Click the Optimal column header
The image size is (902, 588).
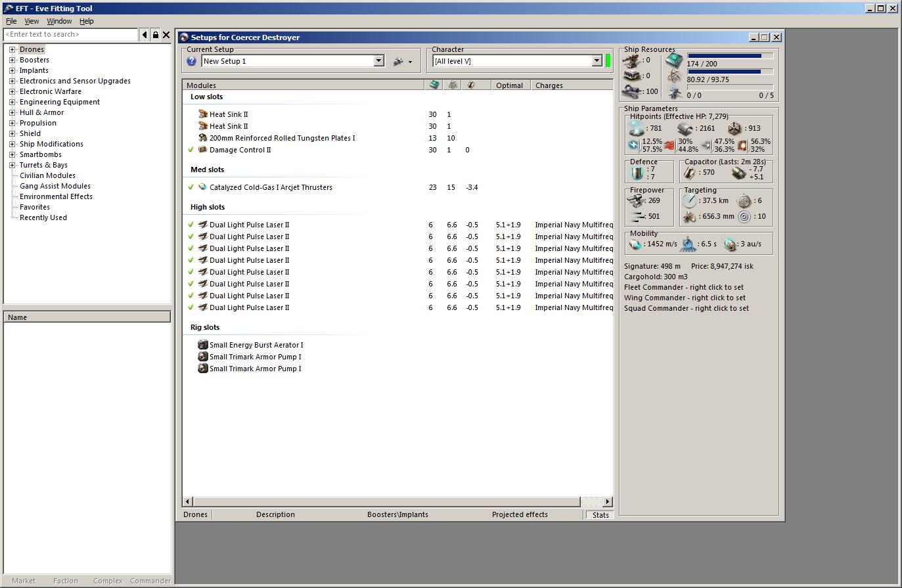click(510, 85)
